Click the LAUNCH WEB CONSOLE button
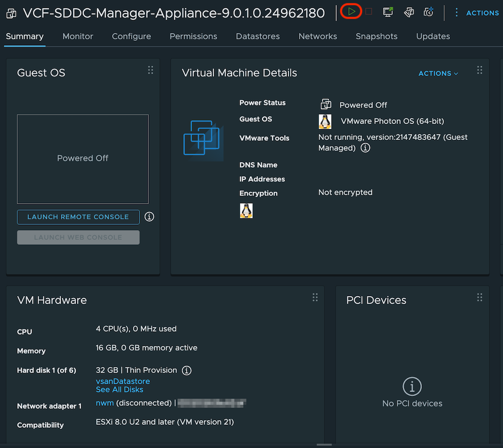The height and width of the screenshot is (448, 503). click(78, 237)
